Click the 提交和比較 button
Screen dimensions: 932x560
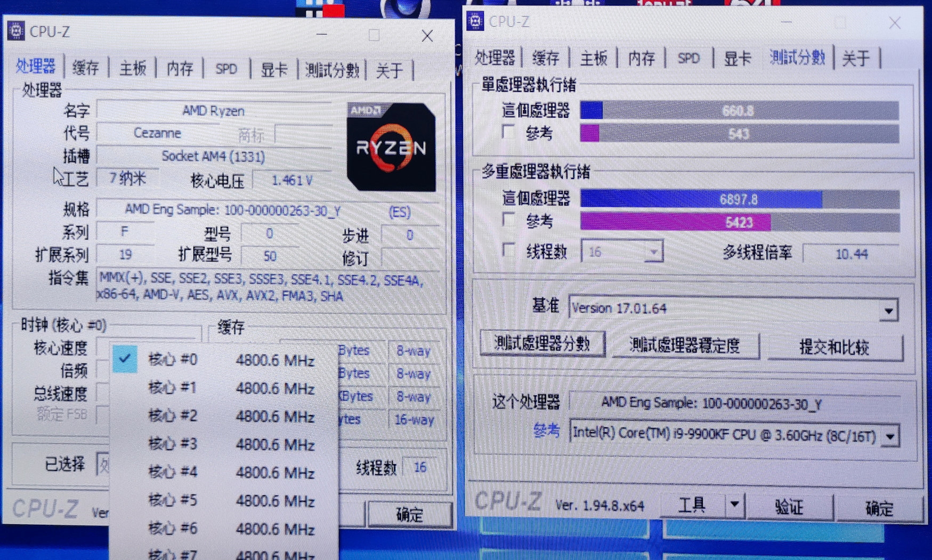[x=834, y=347]
